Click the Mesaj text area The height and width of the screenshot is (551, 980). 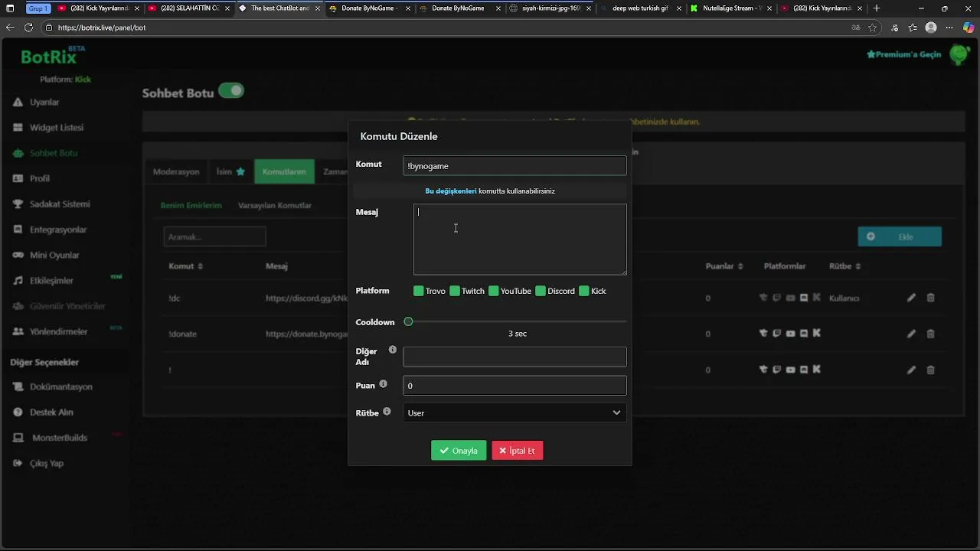pos(520,239)
